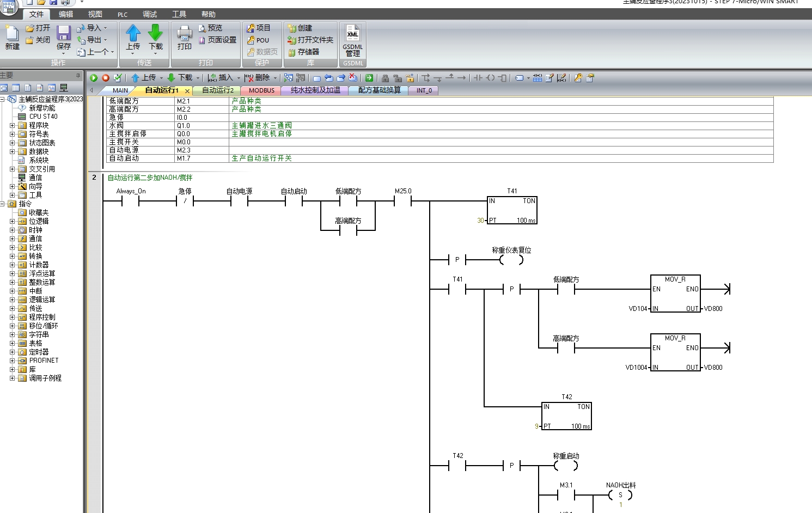
Task: Switch to the MODBUS tab
Action: click(x=262, y=90)
